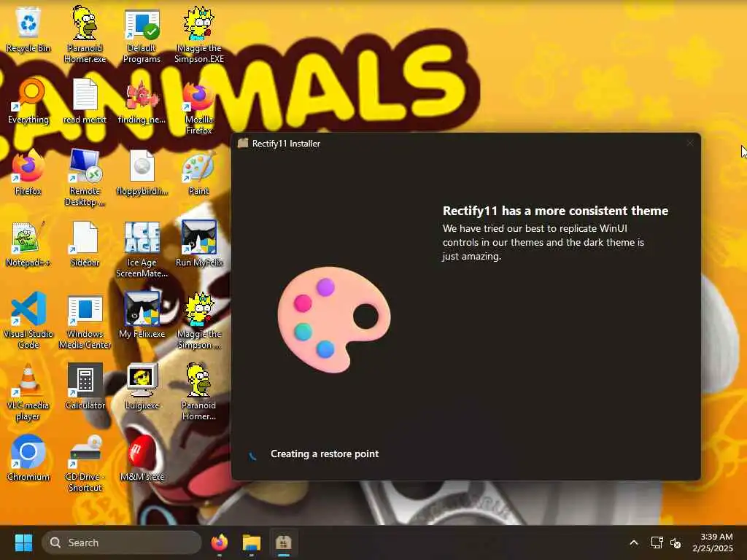Select Paranoid Homer icon next to Luigi.exe
Screen dimensions: 747x560
[198, 392]
